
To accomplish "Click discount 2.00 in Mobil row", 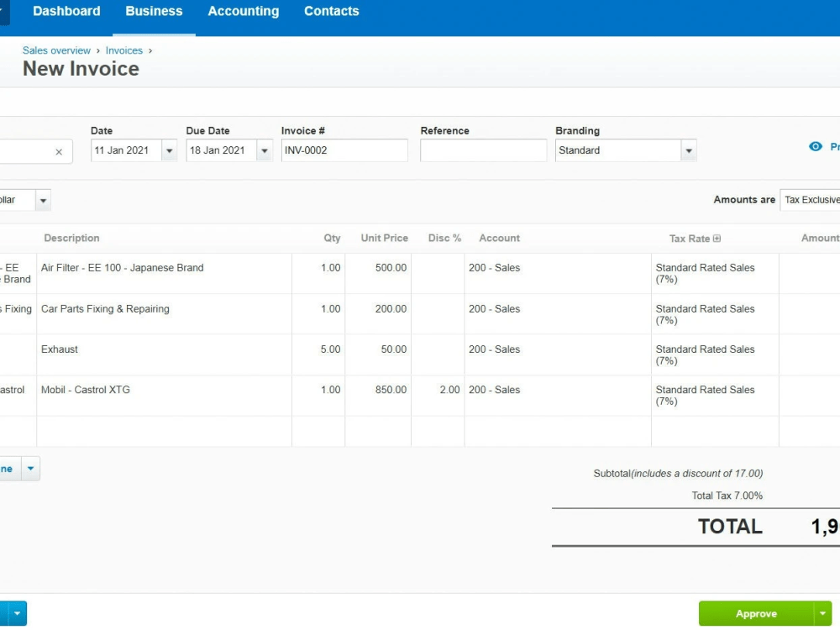I will coord(438,396).
